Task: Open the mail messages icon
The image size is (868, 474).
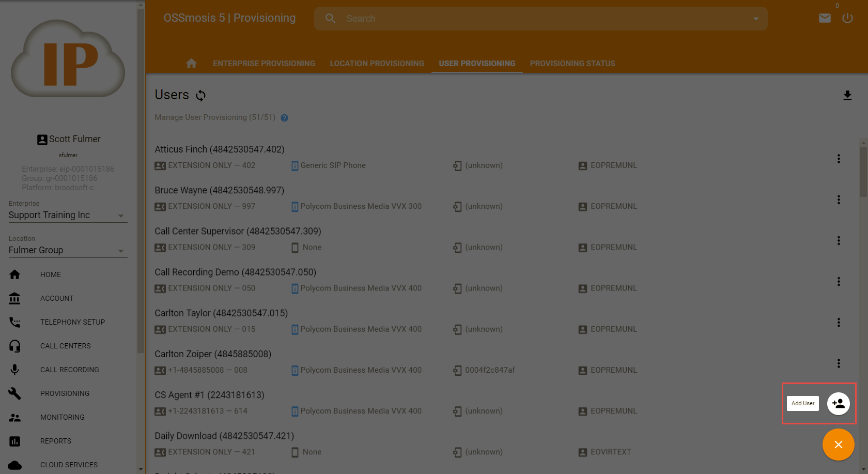Action: (x=825, y=19)
